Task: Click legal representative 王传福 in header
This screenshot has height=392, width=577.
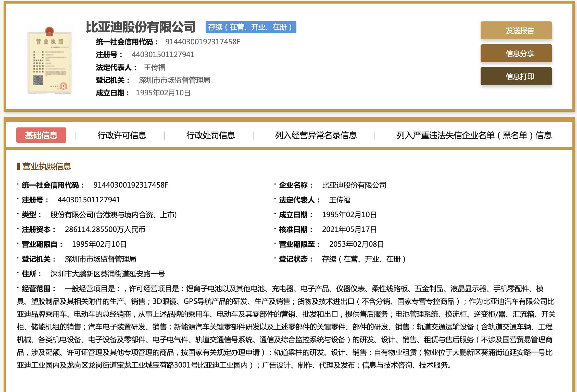Action: [x=154, y=67]
